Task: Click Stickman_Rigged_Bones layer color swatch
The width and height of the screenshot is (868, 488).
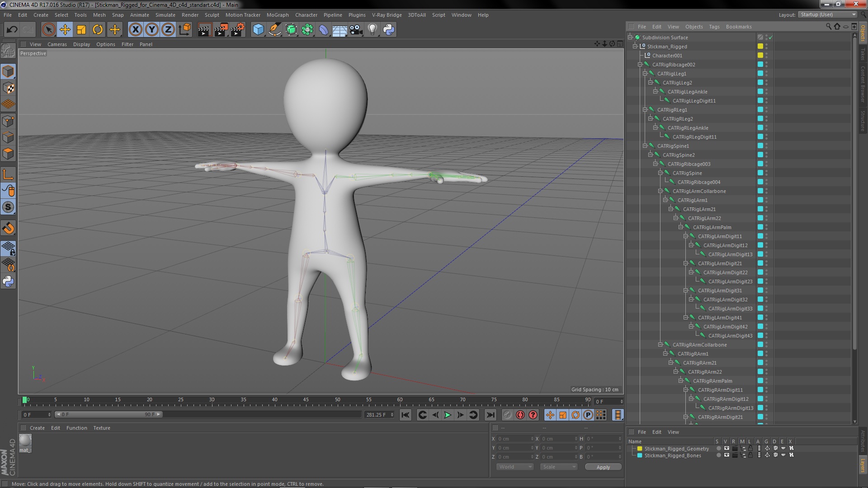Action: 640,455
